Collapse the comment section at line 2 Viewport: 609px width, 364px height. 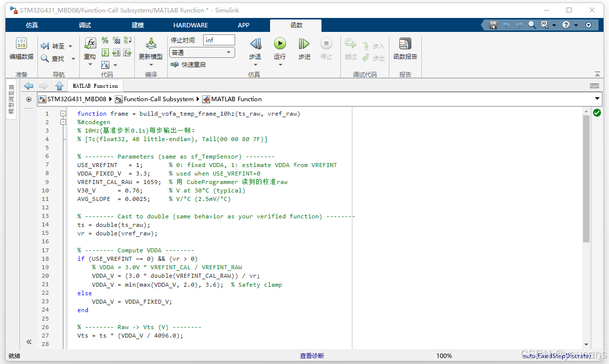pos(63,122)
